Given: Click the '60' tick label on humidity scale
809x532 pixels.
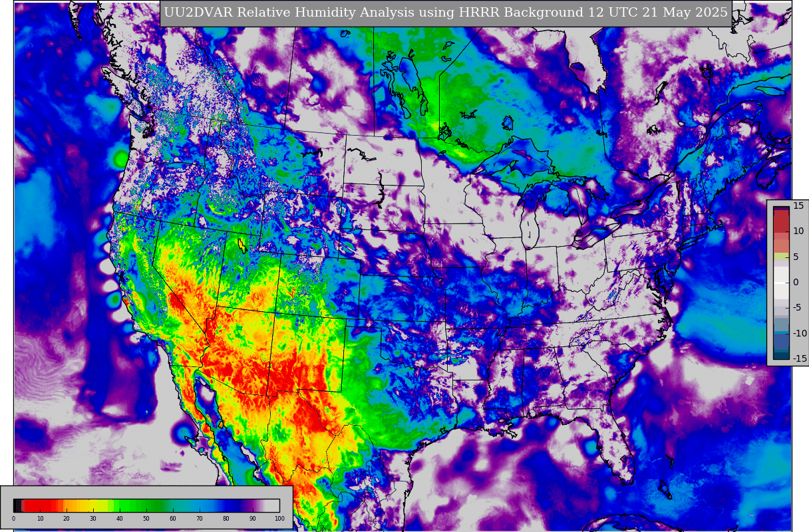Looking at the screenshot, I should (173, 519).
